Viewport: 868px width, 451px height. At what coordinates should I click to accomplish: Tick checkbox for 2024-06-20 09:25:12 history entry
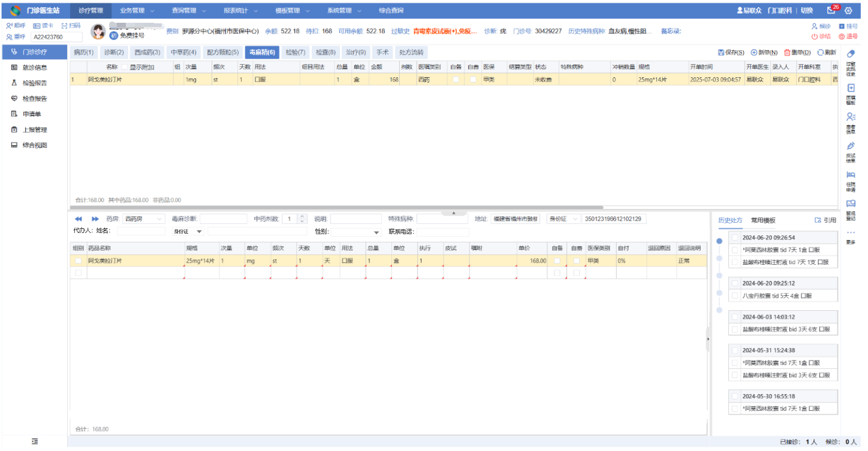pyautogui.click(x=735, y=283)
